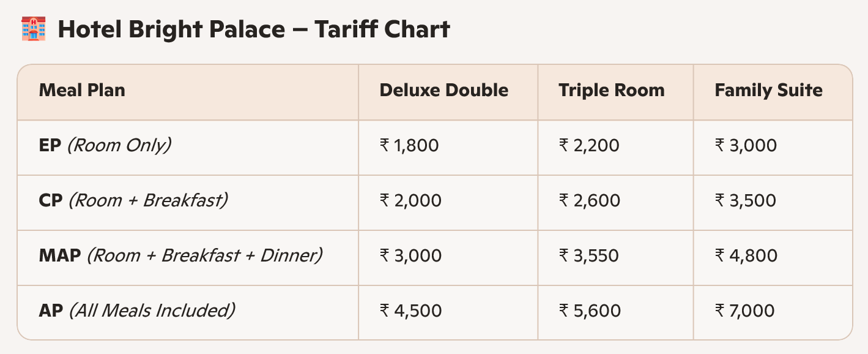Screen dimensions: 868x354
Task: Select the ₹ 2,000 CP Deluxe Double price
Action: tap(410, 201)
